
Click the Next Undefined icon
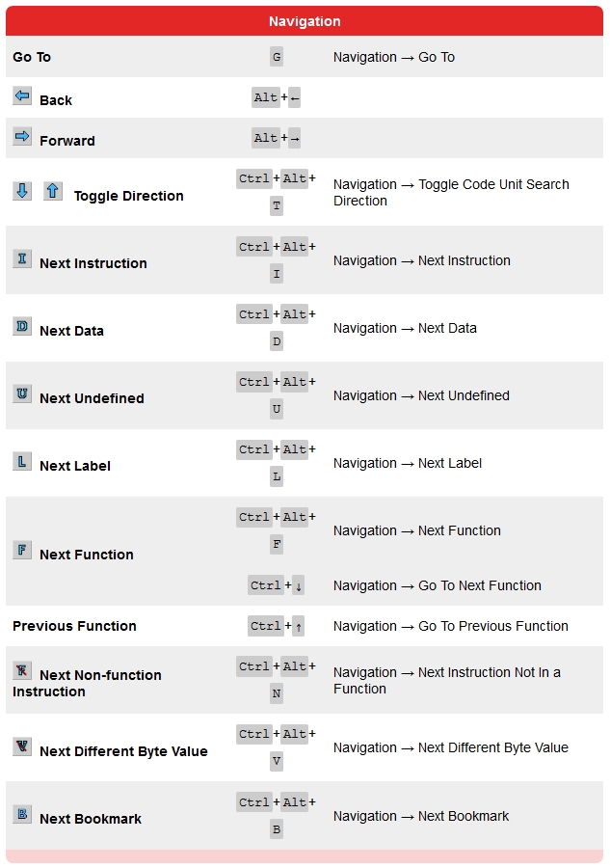[x=22, y=393]
